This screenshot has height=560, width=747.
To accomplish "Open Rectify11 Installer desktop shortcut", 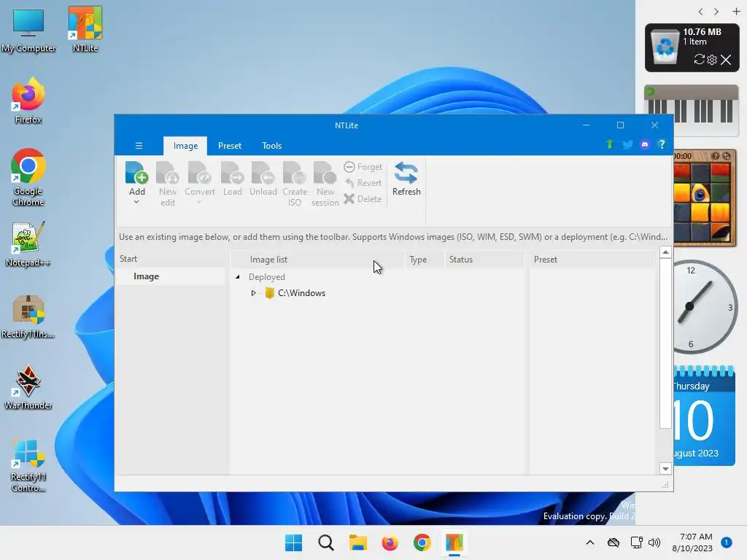I will 28,316.
